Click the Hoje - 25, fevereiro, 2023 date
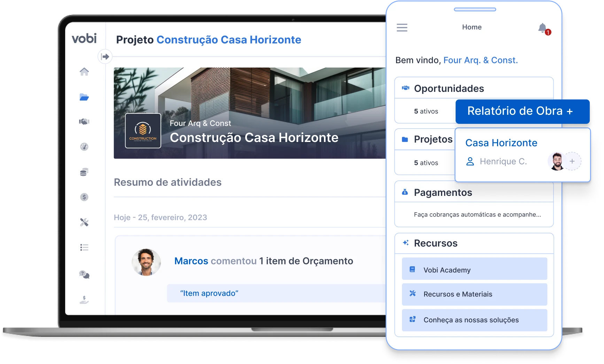The image size is (604, 364). coord(160,217)
